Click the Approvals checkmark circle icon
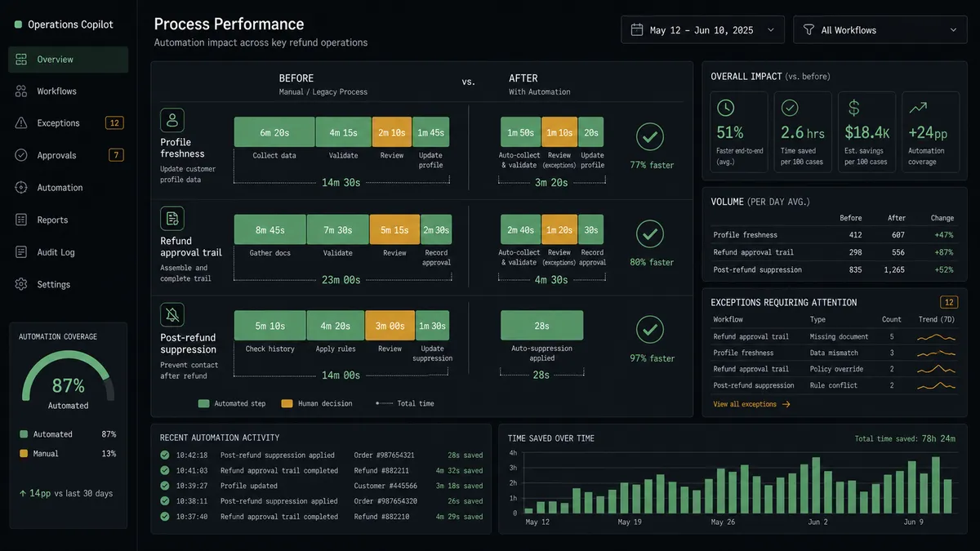Viewport: 980px width, 551px height. (21, 155)
